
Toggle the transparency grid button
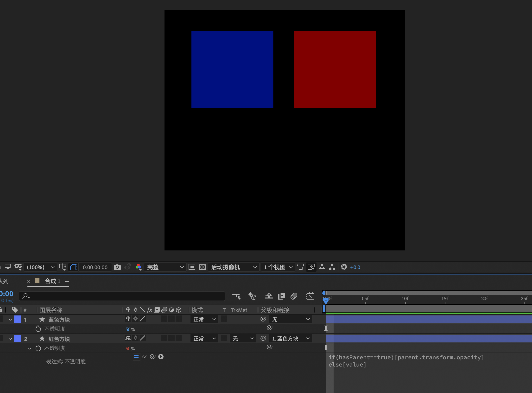click(x=203, y=267)
